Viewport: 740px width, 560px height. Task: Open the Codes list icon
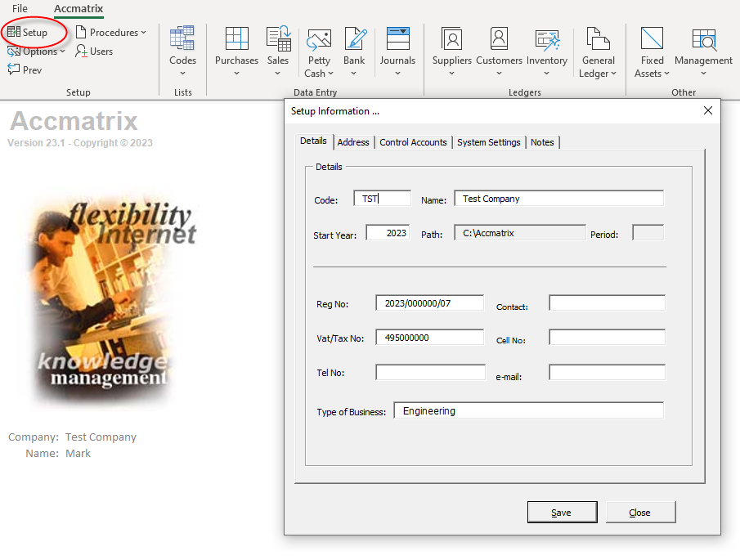pos(182,39)
